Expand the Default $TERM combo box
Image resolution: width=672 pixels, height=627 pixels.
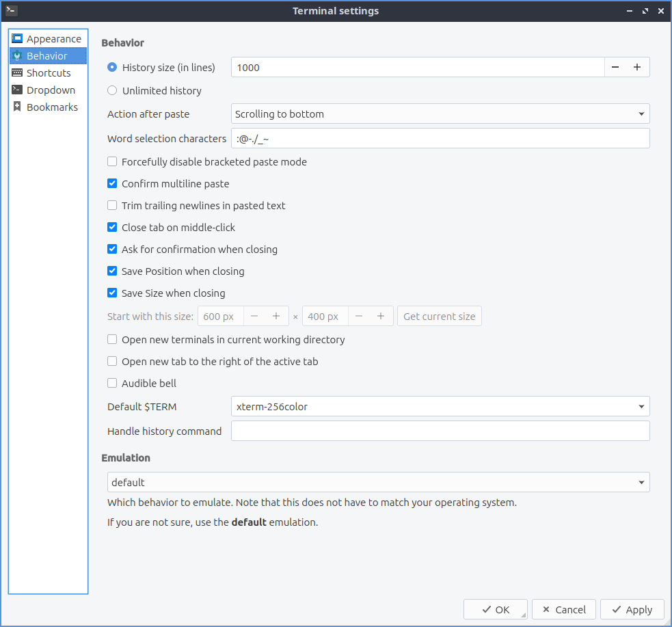(440, 407)
